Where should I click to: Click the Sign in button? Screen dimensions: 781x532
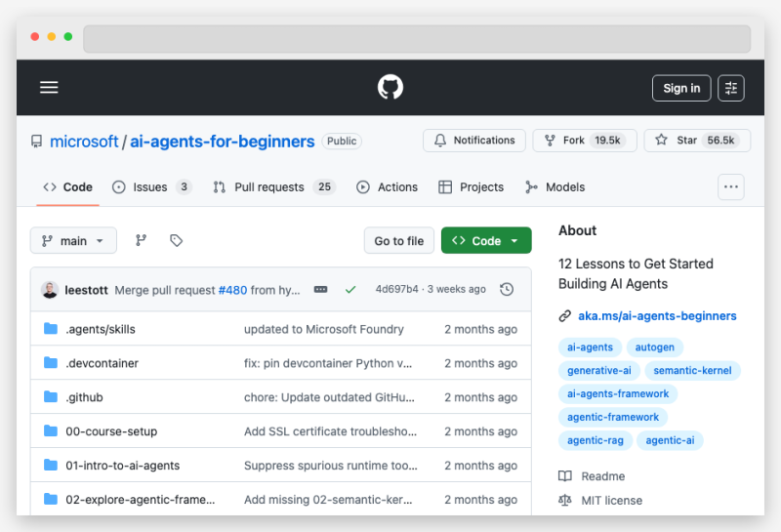[x=681, y=88]
